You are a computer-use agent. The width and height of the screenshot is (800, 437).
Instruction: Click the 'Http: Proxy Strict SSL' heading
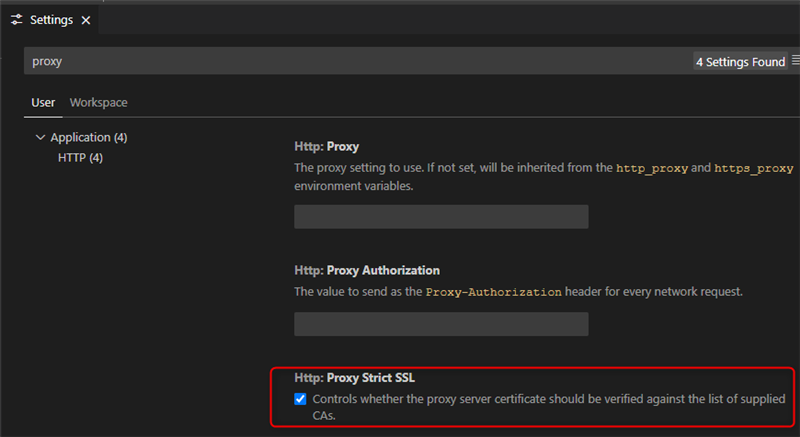[x=354, y=377]
